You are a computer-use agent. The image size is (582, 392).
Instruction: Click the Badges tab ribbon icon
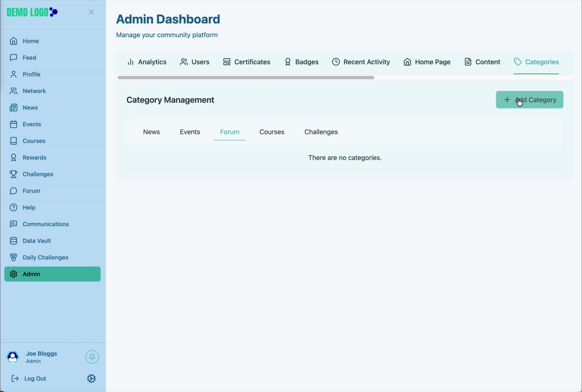tap(288, 62)
